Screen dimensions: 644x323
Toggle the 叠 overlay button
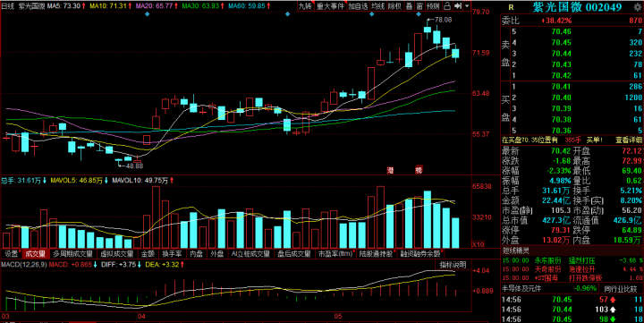click(x=409, y=6)
